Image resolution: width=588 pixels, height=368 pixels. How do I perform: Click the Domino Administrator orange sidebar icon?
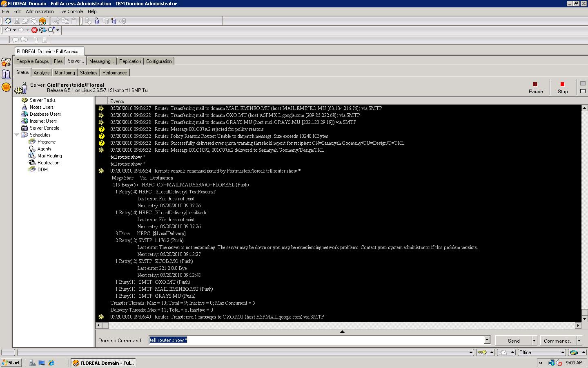pos(6,87)
